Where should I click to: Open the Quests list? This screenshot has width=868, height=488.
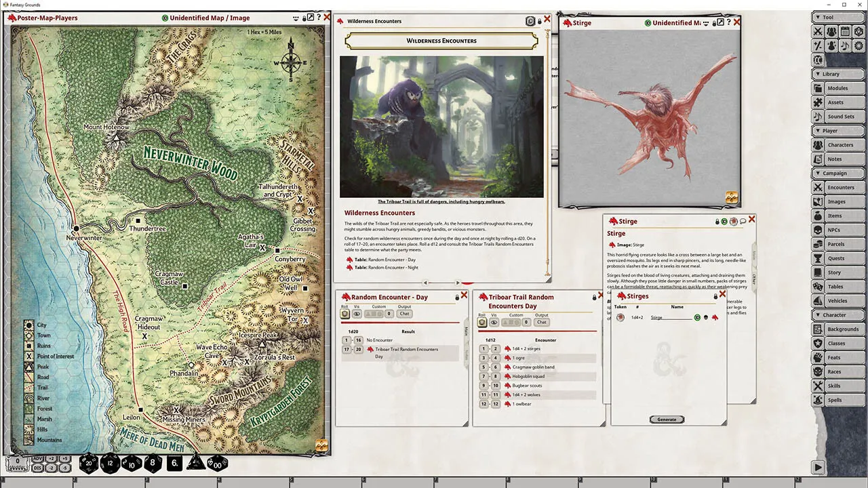(x=844, y=258)
